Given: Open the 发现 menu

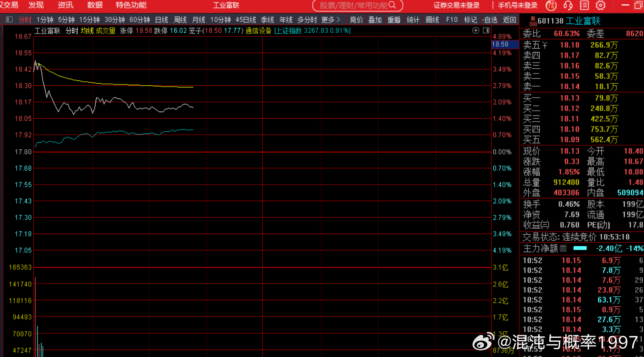Looking at the screenshot, I should (36, 5).
